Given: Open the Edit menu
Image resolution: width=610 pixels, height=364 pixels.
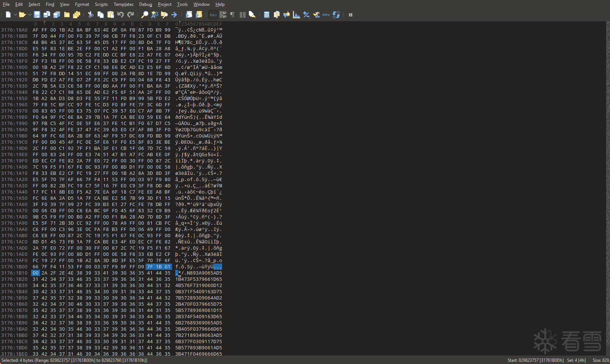Looking at the screenshot, I should tap(19, 4).
